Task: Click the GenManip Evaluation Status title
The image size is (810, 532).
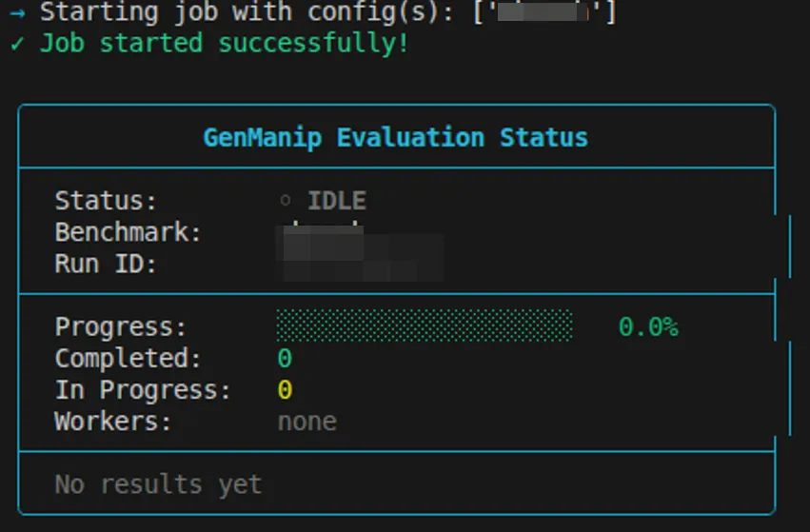Action: pos(396,137)
